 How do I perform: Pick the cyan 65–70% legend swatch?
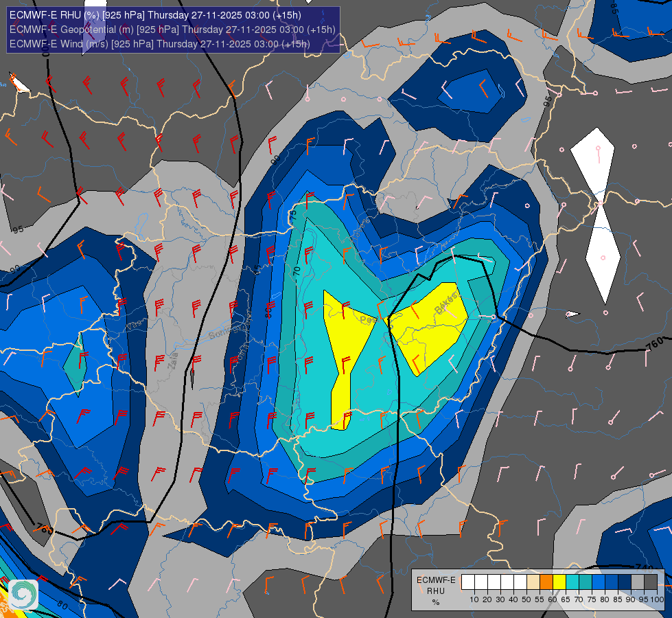[x=572, y=582]
